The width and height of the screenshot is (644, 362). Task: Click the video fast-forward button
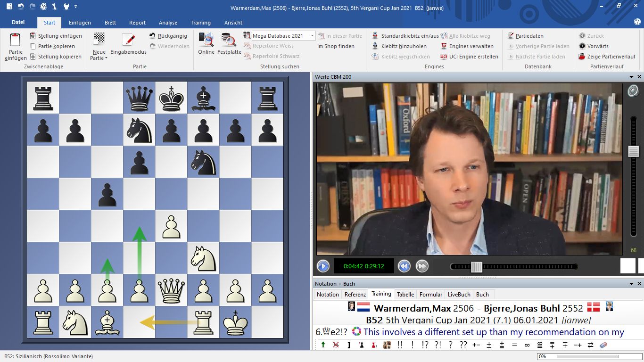click(422, 266)
